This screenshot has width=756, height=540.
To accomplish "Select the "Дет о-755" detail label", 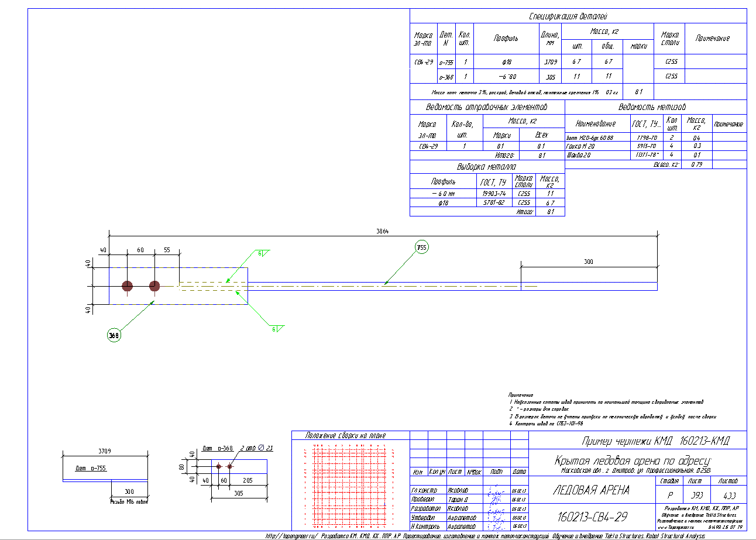I will [91, 469].
